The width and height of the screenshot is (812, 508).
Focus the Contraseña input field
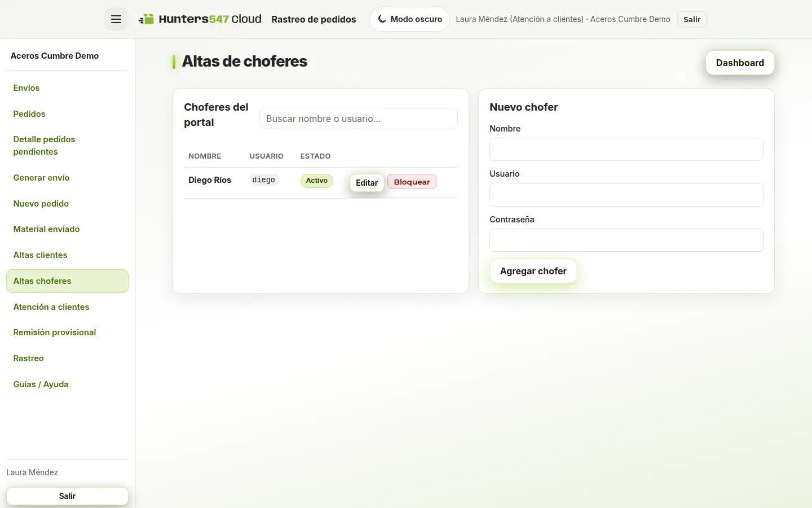[x=626, y=240]
